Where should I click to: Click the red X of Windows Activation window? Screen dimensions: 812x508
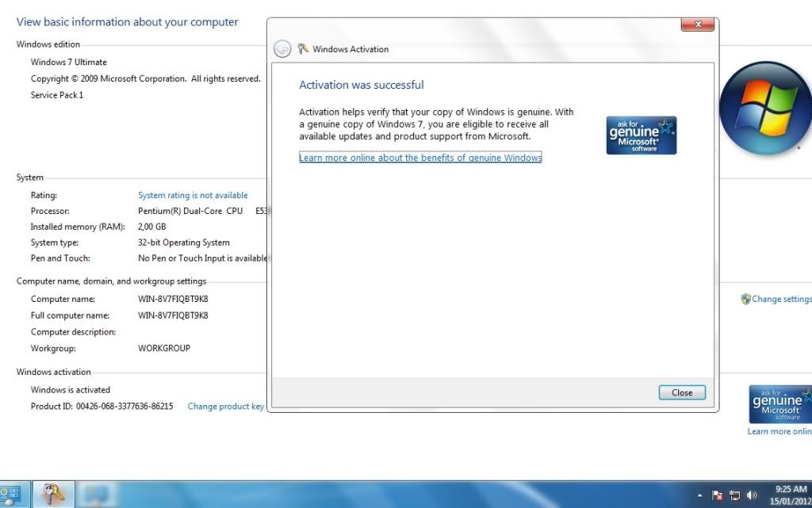(698, 25)
